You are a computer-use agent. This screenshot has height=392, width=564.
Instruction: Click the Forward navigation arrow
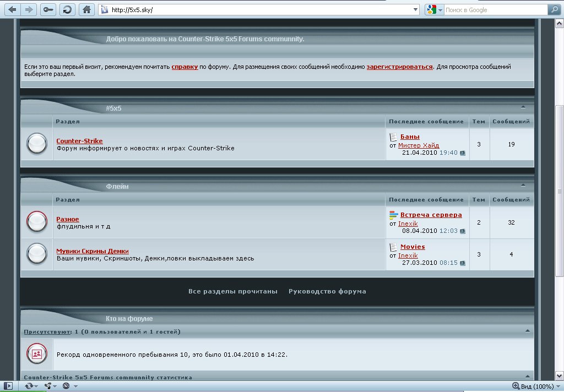coord(29,10)
